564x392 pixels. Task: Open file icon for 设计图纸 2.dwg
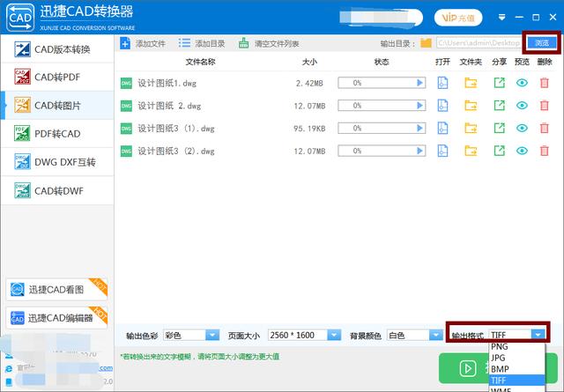click(442, 106)
